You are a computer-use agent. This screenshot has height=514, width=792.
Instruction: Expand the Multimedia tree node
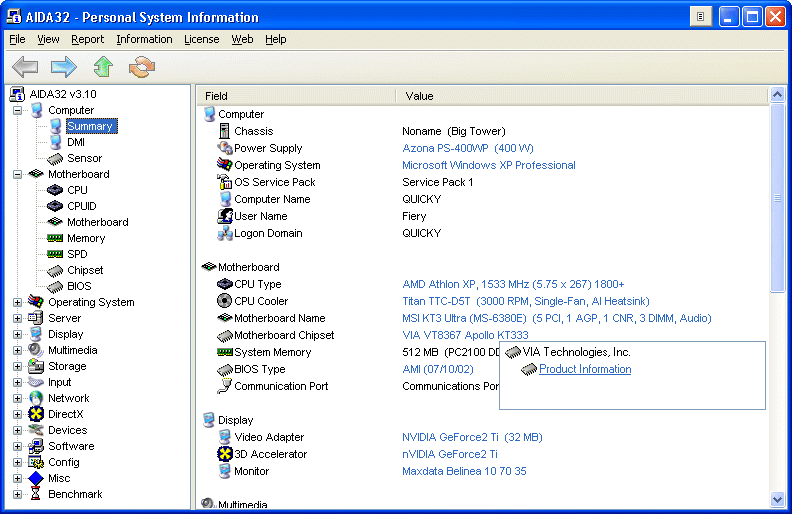17,350
